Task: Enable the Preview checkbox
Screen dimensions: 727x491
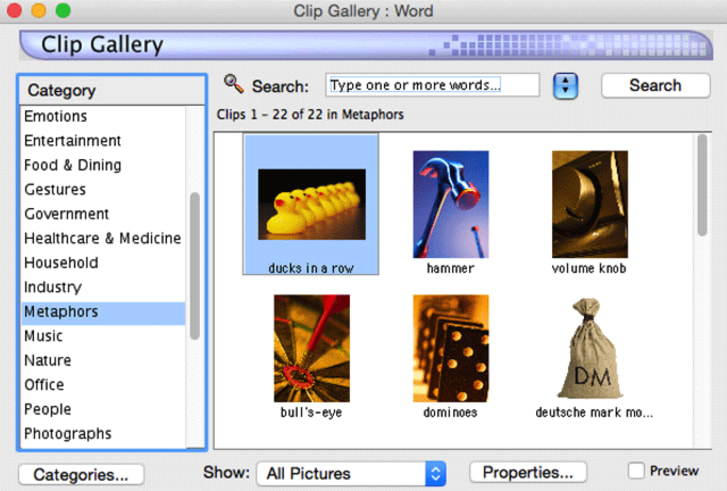Action: (x=636, y=471)
